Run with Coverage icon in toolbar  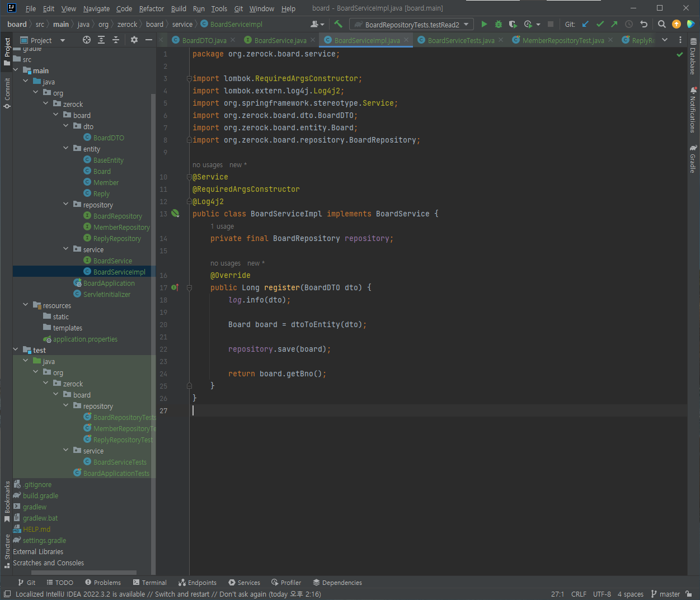tap(513, 24)
